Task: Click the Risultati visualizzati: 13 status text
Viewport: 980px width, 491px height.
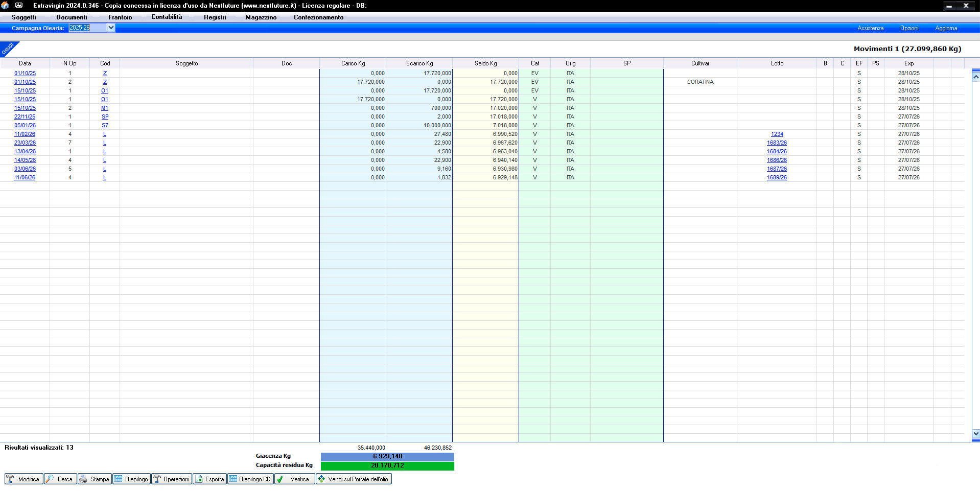Action: point(39,448)
